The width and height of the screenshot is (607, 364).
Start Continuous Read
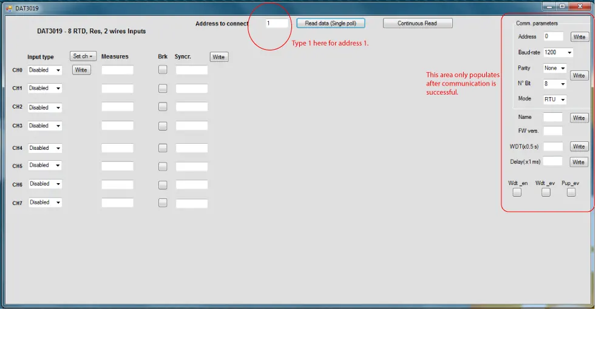point(418,23)
